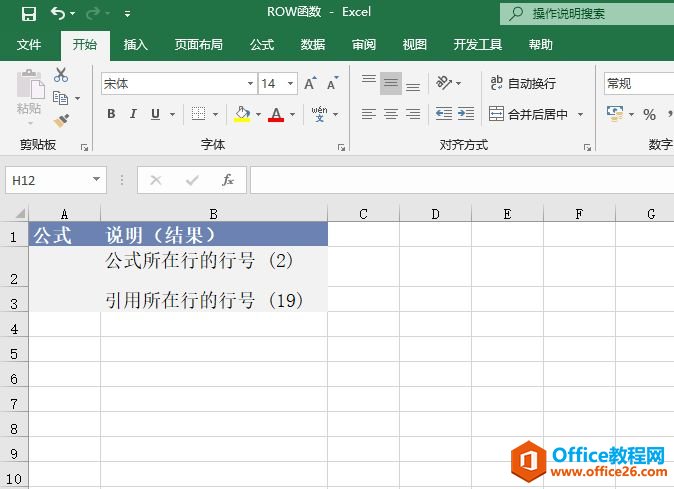Click the Format Painter brush icon

point(61,121)
